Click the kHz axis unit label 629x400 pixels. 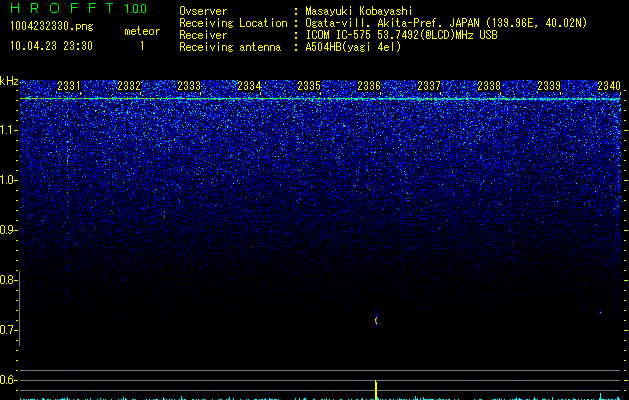[x=9, y=81]
